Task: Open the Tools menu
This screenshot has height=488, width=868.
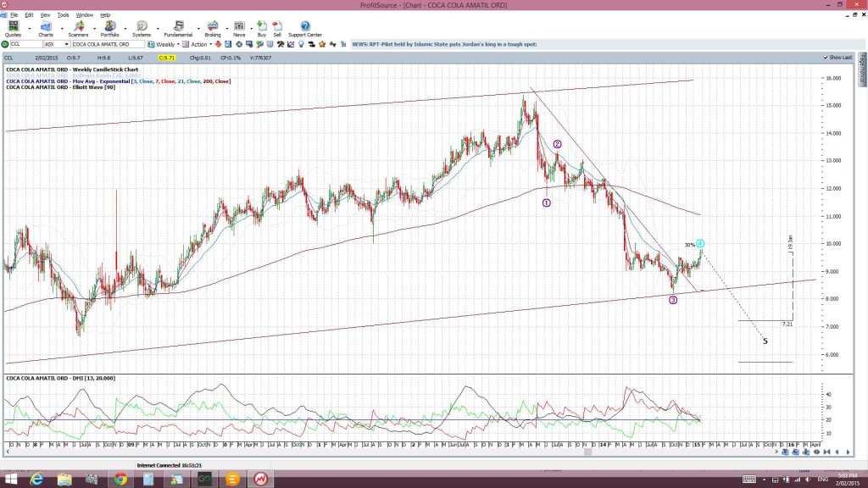Action: pos(63,15)
